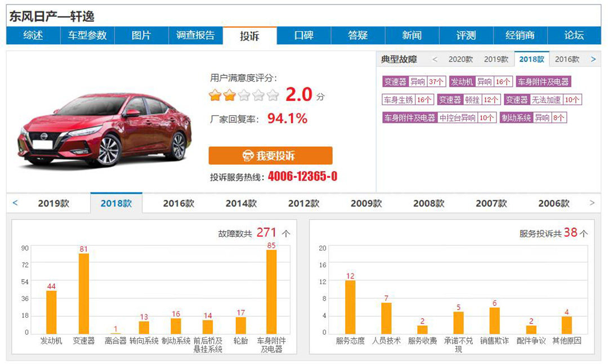The image size is (608, 364).
Task: Open the 车型参数 specifications tab
Action: click(x=87, y=35)
